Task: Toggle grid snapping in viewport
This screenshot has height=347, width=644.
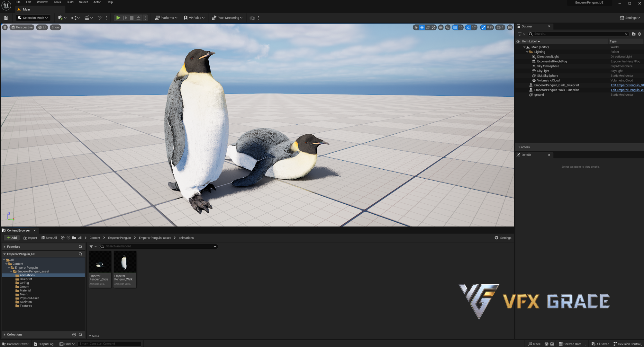Action: click(x=455, y=28)
